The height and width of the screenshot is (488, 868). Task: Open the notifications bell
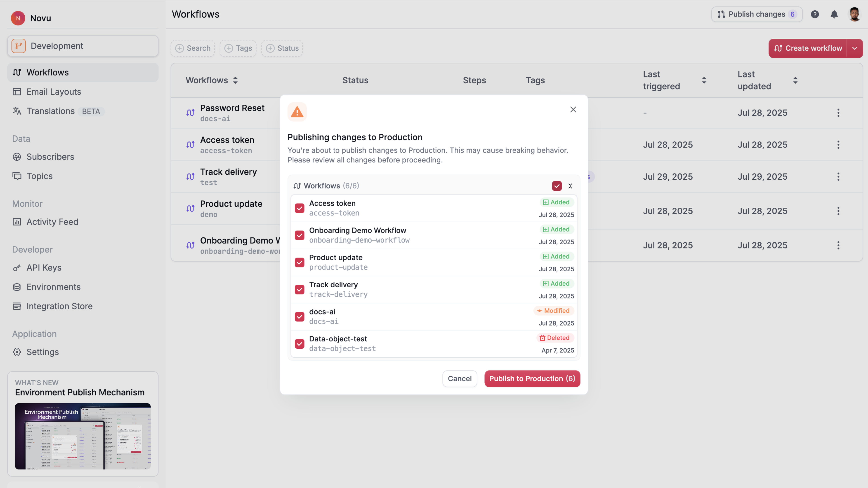click(x=834, y=14)
